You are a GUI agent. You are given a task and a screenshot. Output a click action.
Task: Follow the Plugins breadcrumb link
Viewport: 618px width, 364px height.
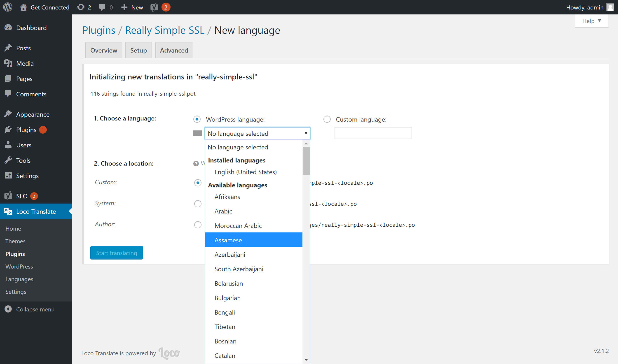click(x=99, y=30)
